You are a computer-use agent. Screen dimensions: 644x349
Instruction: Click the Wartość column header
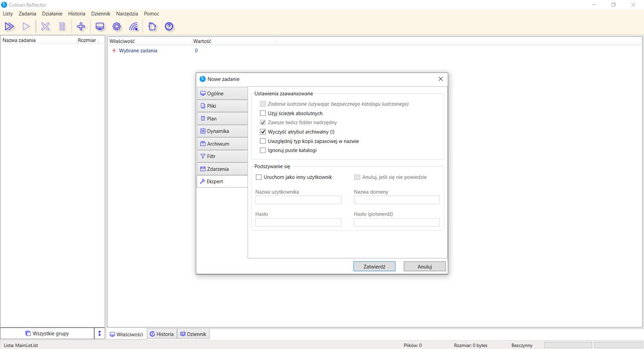coord(233,41)
